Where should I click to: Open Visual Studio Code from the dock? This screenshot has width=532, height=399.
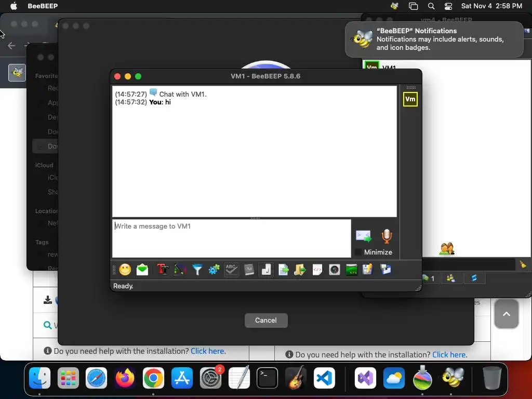324,378
